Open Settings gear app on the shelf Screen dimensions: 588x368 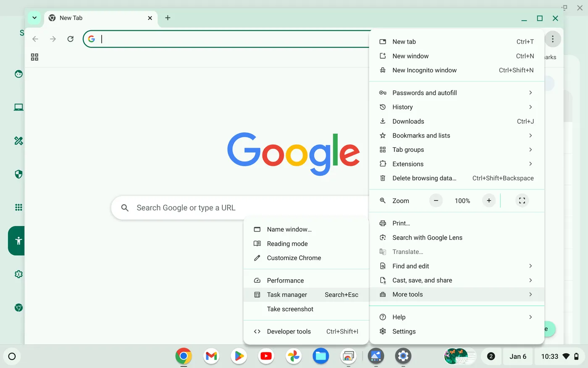pyautogui.click(x=403, y=356)
